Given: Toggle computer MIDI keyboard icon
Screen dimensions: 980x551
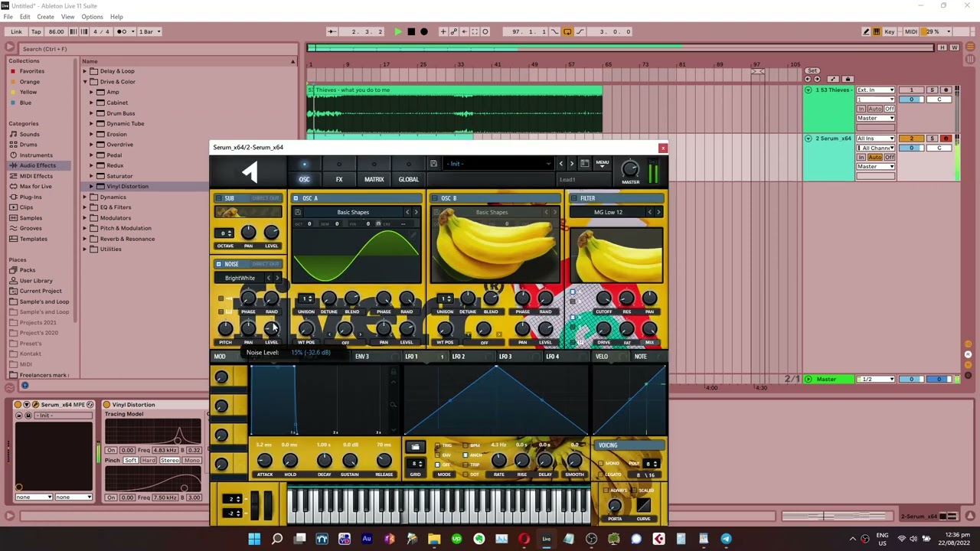Looking at the screenshot, I should pos(877,31).
